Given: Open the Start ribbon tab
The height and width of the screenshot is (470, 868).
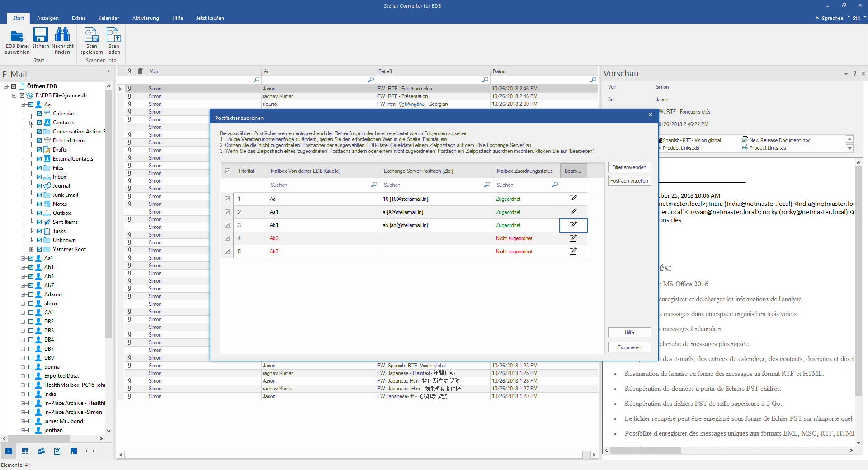Looking at the screenshot, I should coord(19,18).
